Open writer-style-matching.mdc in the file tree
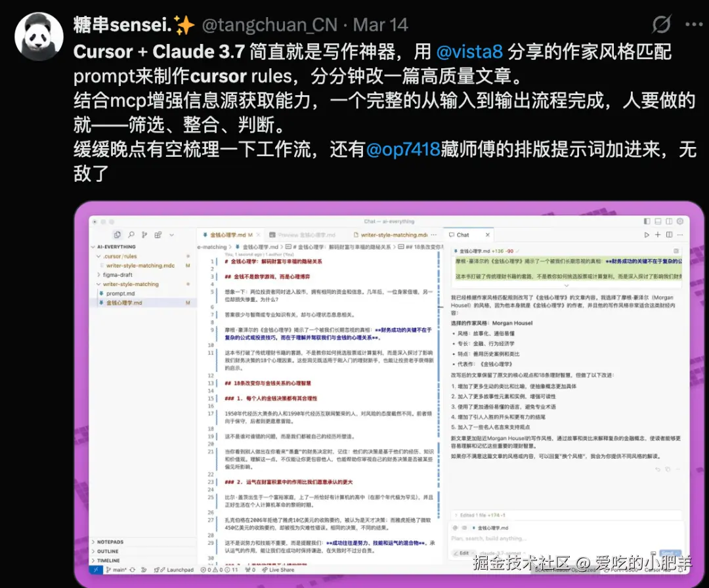Viewport: 709px width, 588px height. [x=140, y=266]
